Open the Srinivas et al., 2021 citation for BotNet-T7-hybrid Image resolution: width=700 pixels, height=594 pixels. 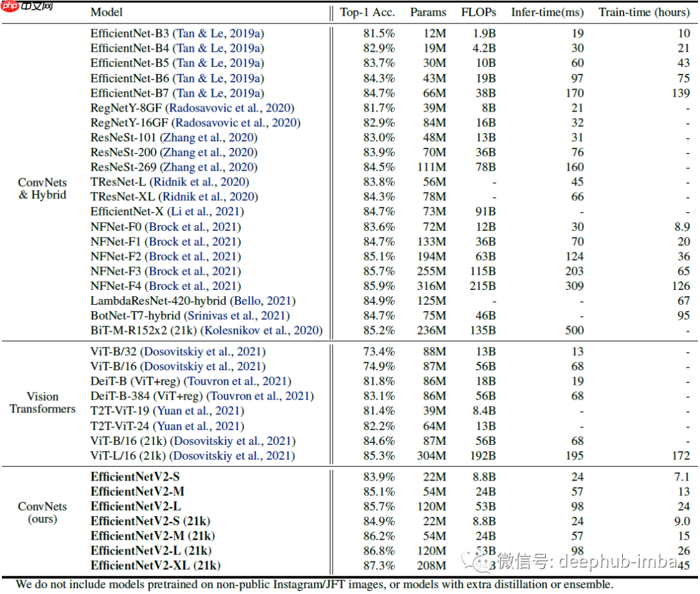(237, 316)
